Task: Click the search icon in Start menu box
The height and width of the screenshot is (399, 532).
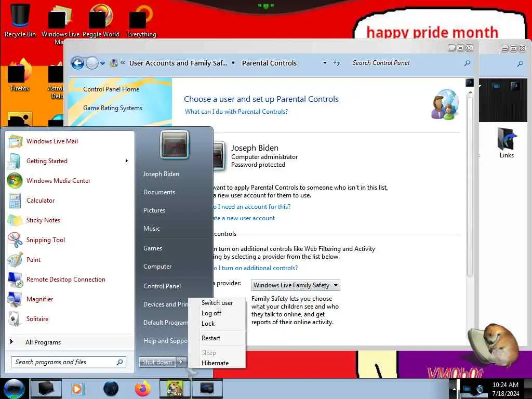Action: click(119, 362)
